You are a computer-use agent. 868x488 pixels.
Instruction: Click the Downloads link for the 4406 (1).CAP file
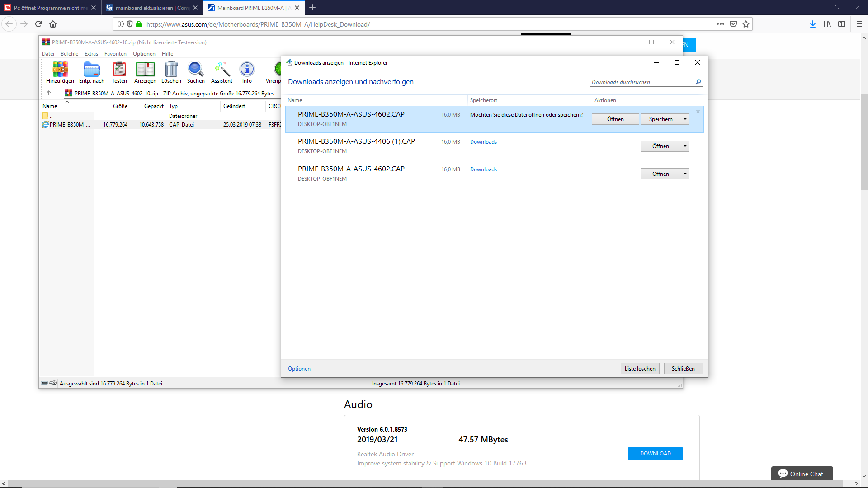coord(483,142)
